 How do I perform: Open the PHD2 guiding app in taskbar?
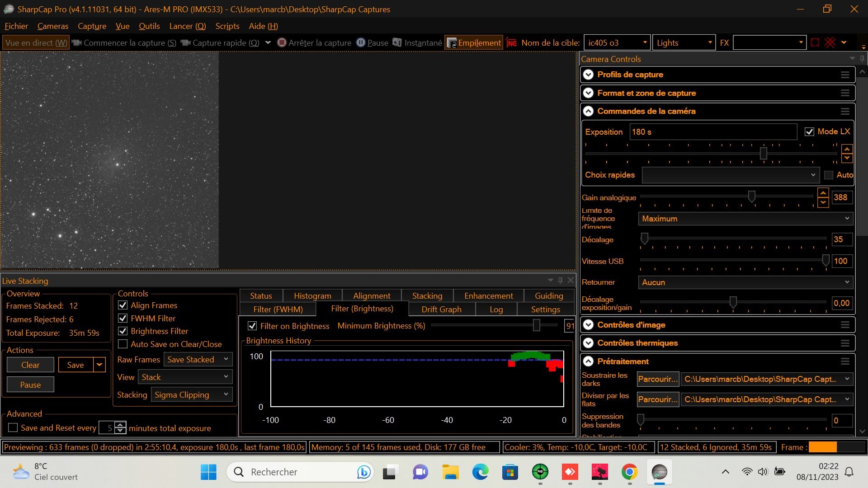pyautogui.click(x=540, y=472)
